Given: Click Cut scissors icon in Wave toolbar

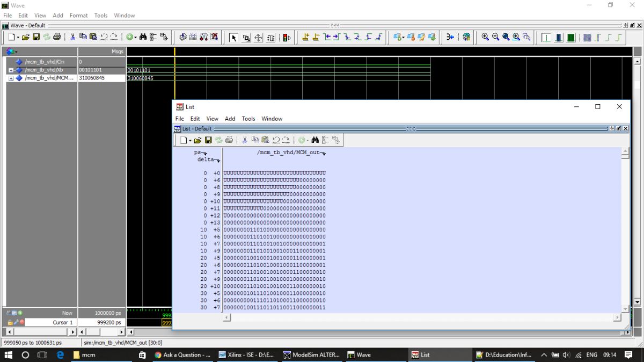Looking at the screenshot, I should tap(72, 37).
